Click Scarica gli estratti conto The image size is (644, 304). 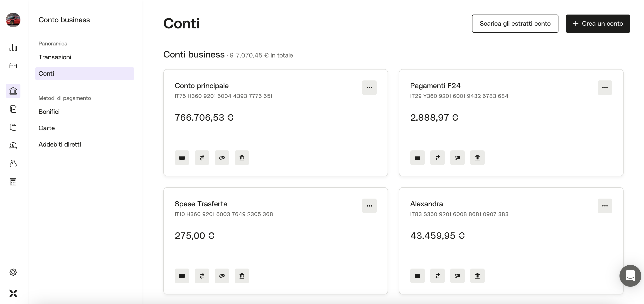tap(515, 24)
